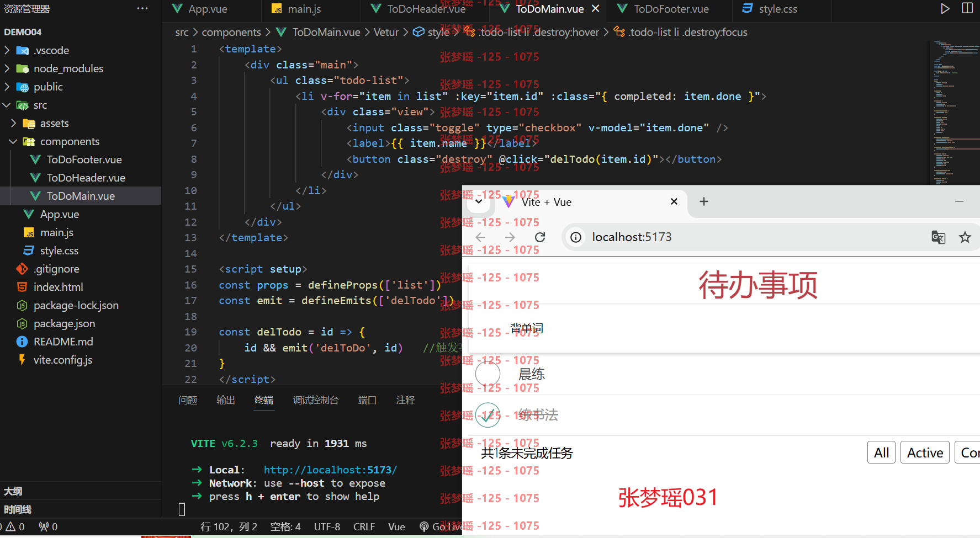Click the All filter button
The width and height of the screenshot is (980, 538).
(882, 453)
